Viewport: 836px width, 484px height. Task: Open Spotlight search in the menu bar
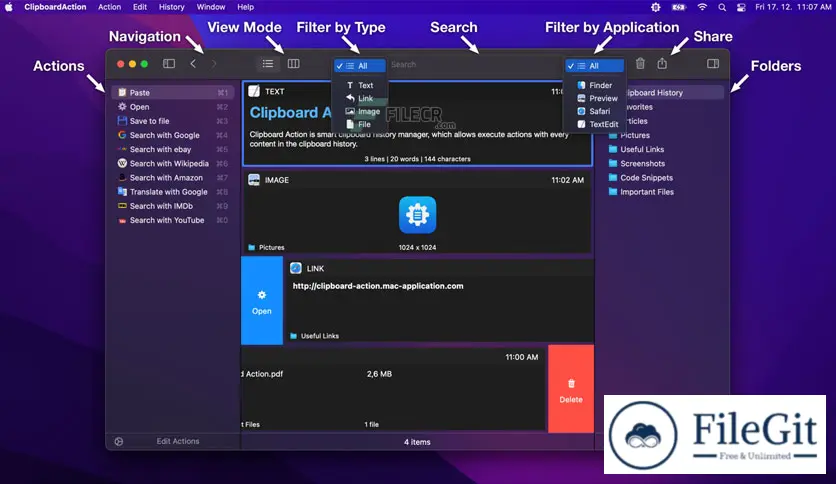point(722,7)
